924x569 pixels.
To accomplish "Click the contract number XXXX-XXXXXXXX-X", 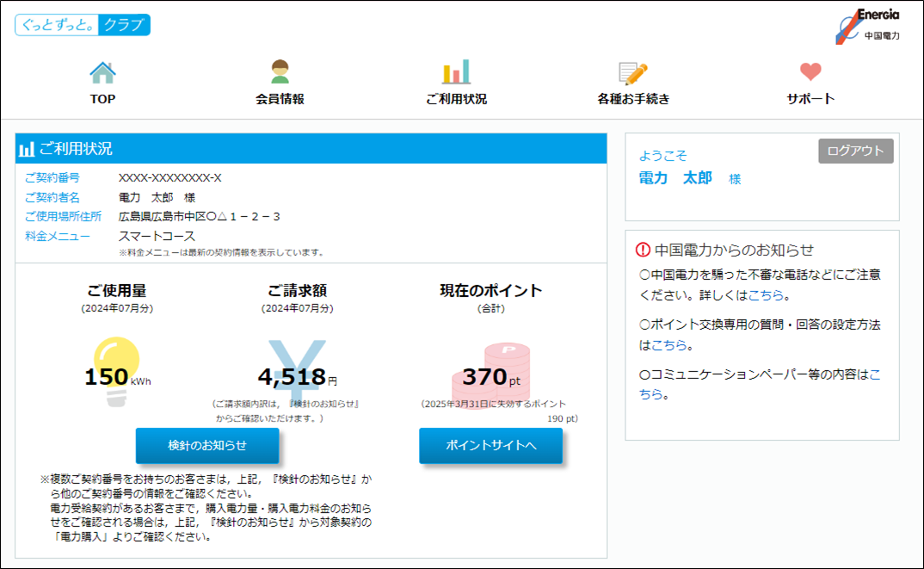I will click(x=169, y=178).
